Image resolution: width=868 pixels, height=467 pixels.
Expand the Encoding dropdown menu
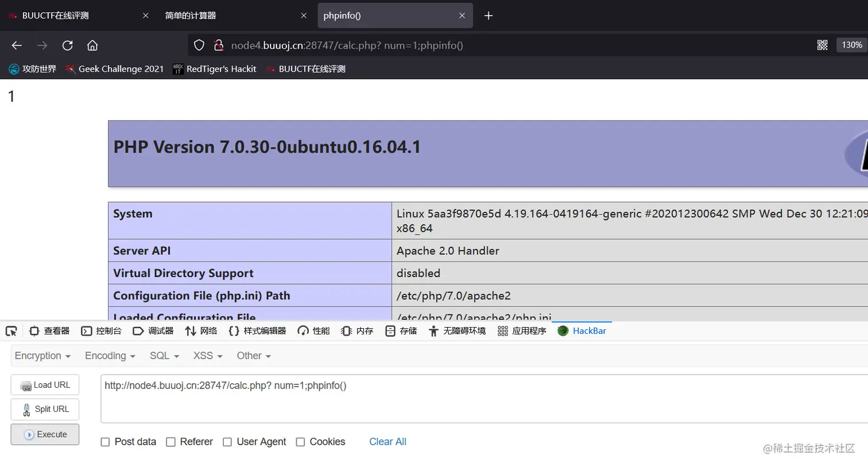coord(110,356)
